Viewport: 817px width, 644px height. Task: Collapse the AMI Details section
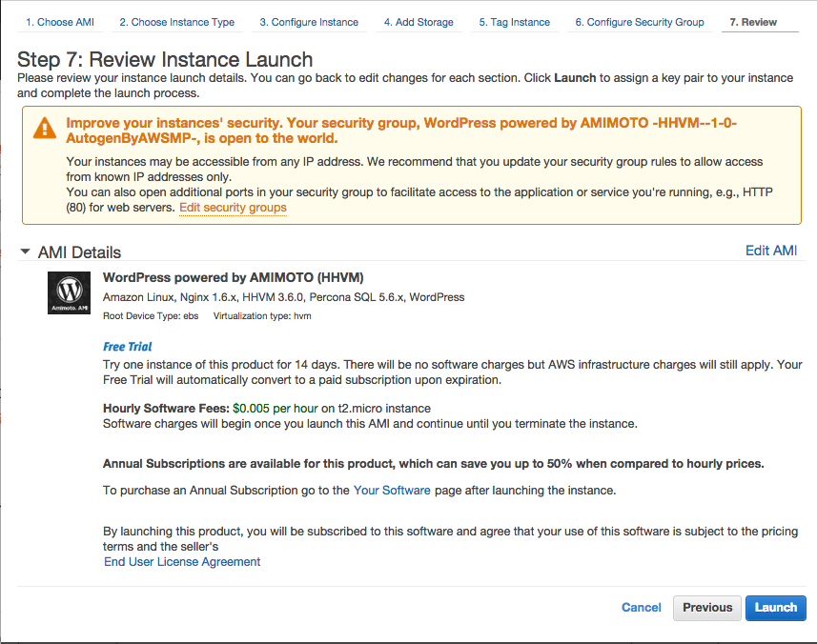point(25,252)
